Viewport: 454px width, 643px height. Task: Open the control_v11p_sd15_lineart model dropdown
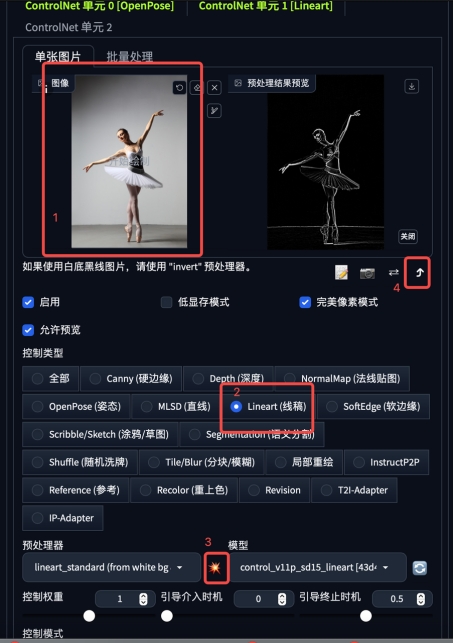click(x=318, y=568)
